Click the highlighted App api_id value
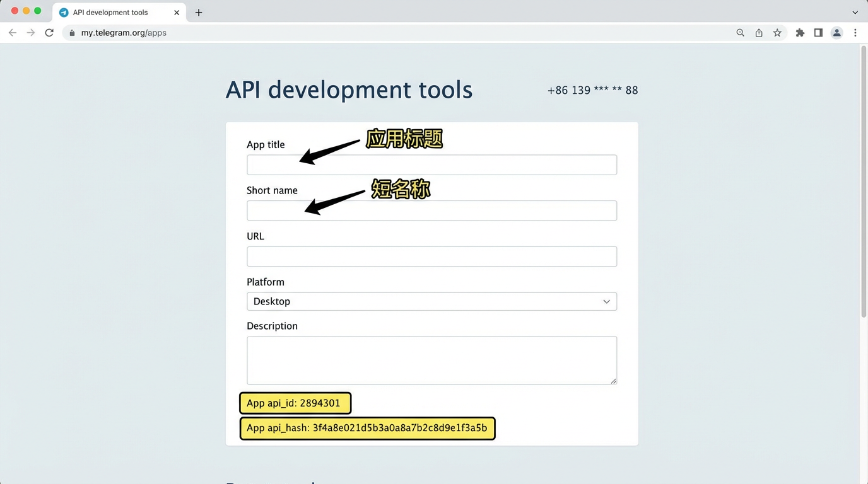The image size is (868, 484). click(295, 403)
